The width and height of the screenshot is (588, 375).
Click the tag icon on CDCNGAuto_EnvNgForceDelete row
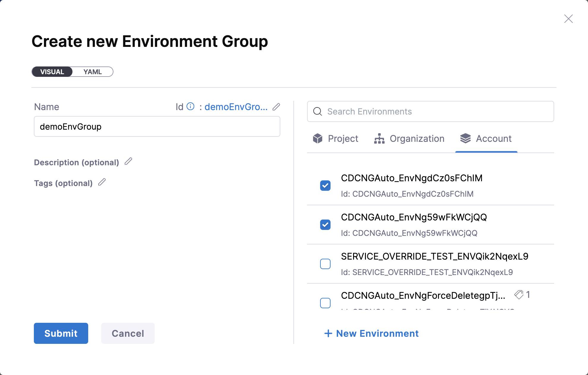click(x=519, y=295)
